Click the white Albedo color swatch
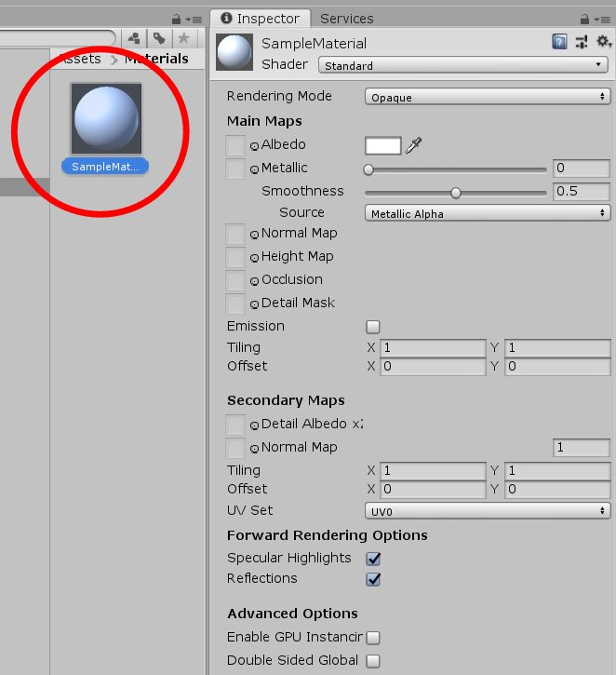The width and height of the screenshot is (616, 675). (382, 145)
